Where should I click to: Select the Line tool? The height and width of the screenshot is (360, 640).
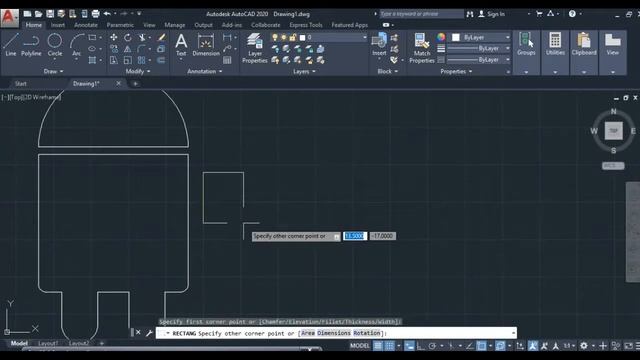11,44
